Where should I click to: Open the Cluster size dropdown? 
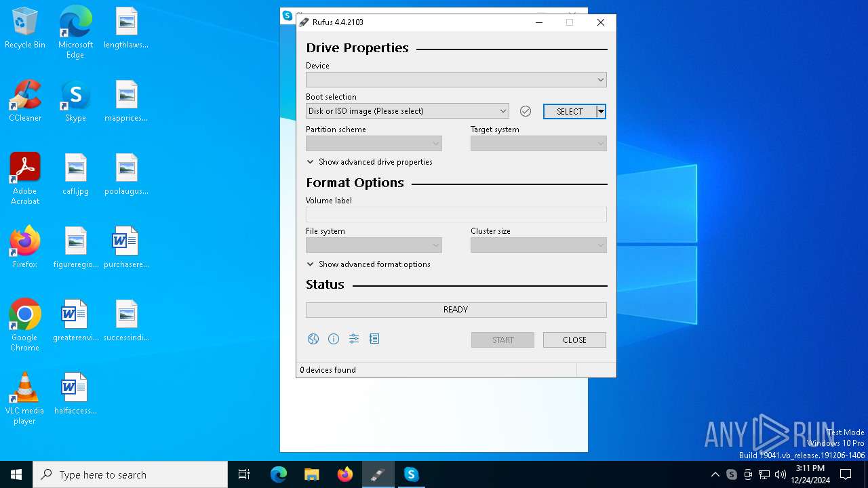[538, 245]
